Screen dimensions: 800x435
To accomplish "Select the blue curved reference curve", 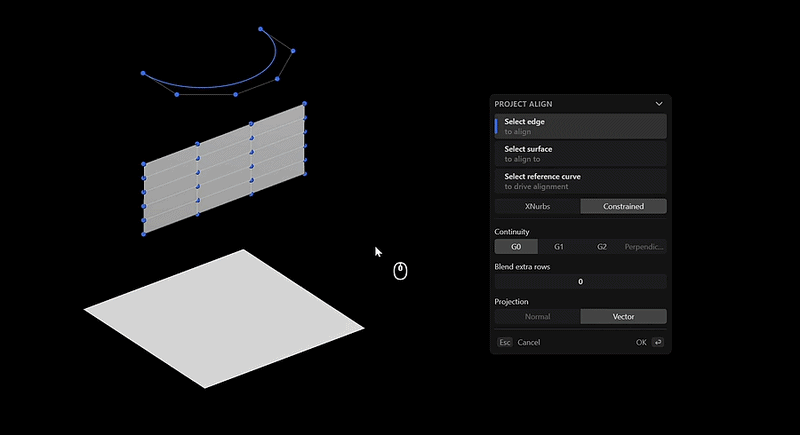I will tap(204, 86).
